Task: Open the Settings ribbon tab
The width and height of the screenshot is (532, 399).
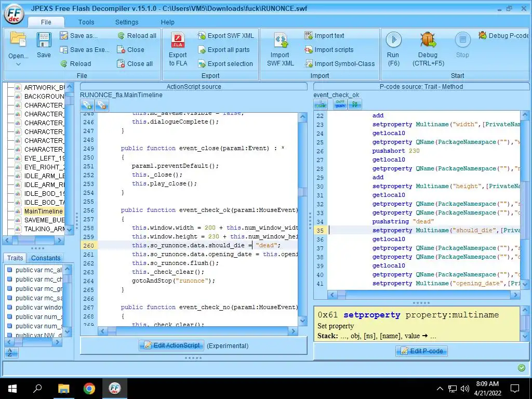Action: click(x=127, y=22)
